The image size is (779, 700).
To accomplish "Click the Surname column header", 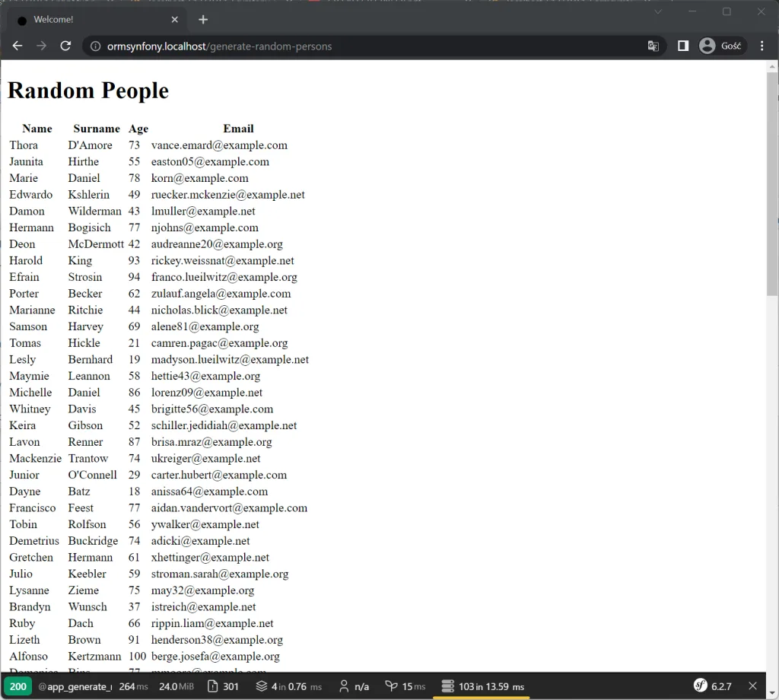I will 97,129.
